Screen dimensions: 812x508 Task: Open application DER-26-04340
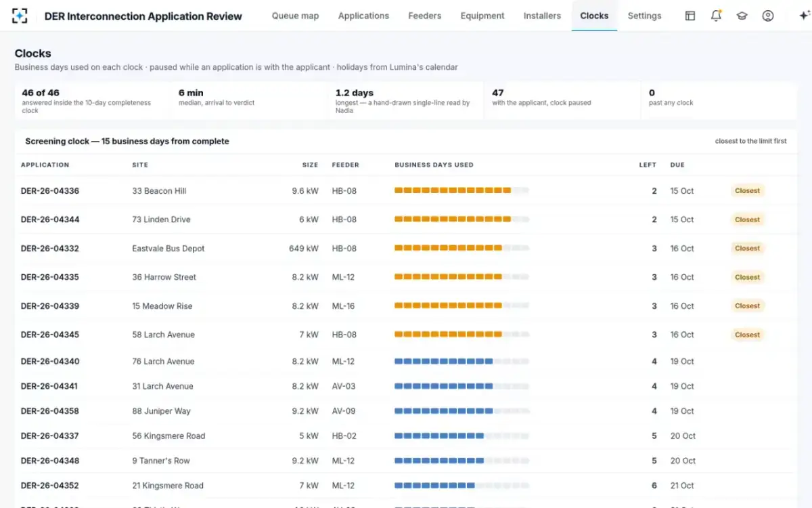(50, 362)
